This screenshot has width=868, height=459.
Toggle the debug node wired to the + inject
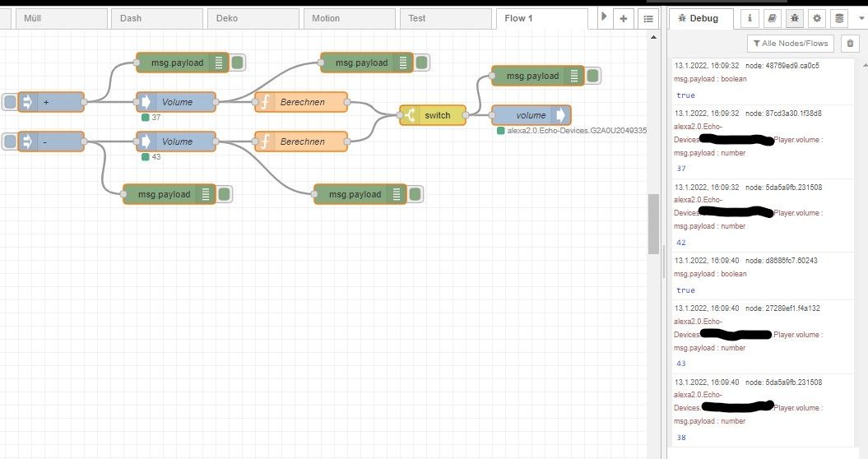[x=238, y=63]
